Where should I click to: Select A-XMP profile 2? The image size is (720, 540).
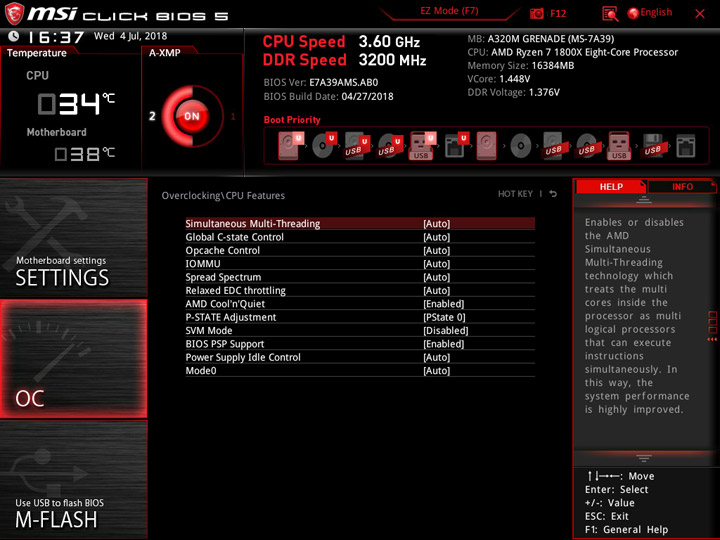pos(152,116)
